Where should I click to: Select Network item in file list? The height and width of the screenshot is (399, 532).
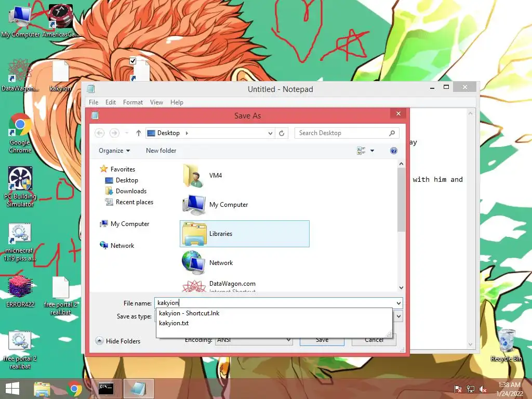244,262
